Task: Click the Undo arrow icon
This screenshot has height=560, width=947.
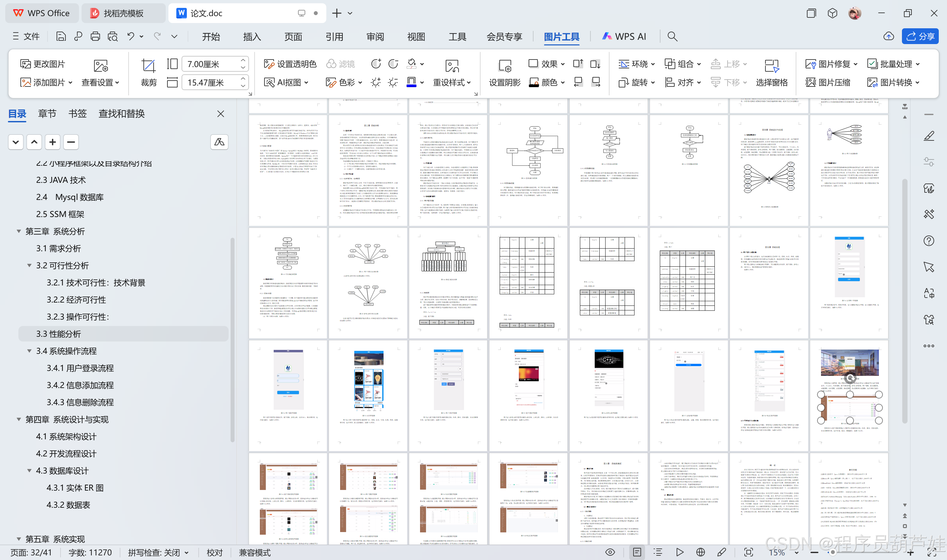Action: pos(131,36)
